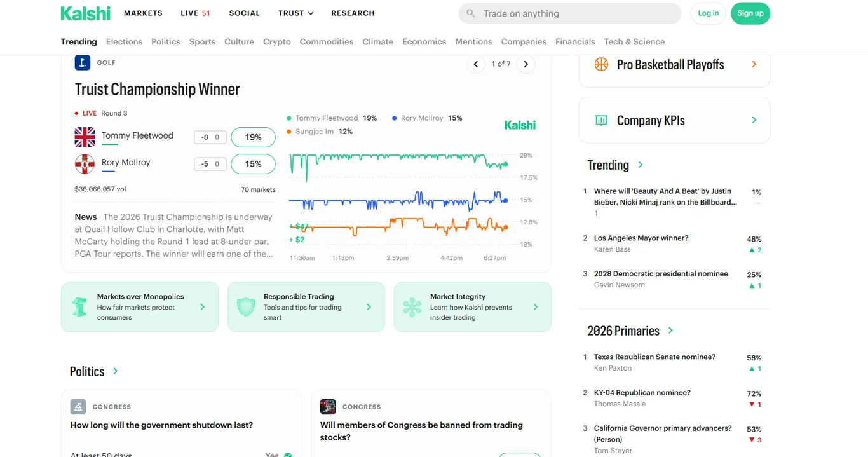Viewport: 868px width, 457px height.
Task: Click Rory McIlroy's flag avatar
Action: (85, 164)
